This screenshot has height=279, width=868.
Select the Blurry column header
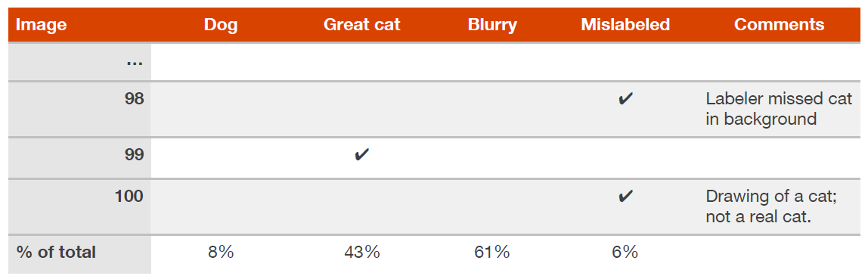pyautogui.click(x=492, y=24)
